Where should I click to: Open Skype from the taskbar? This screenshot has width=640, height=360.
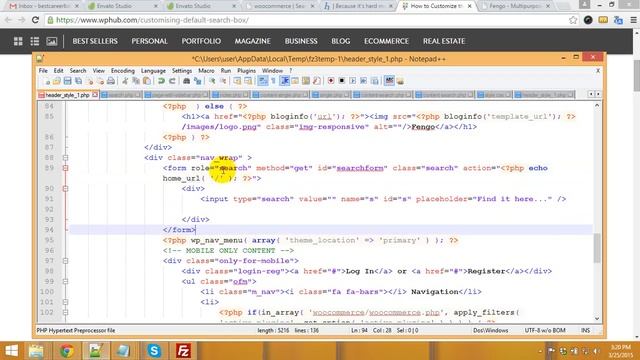click(x=154, y=351)
